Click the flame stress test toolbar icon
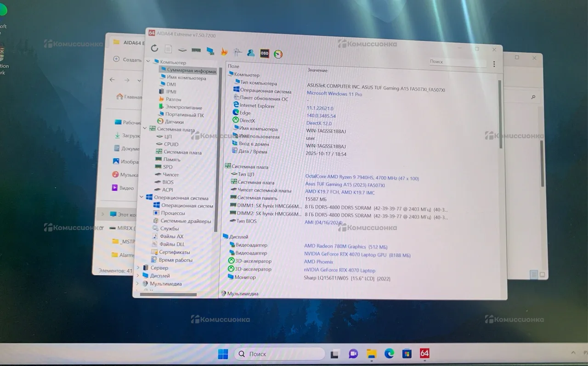 [224, 51]
